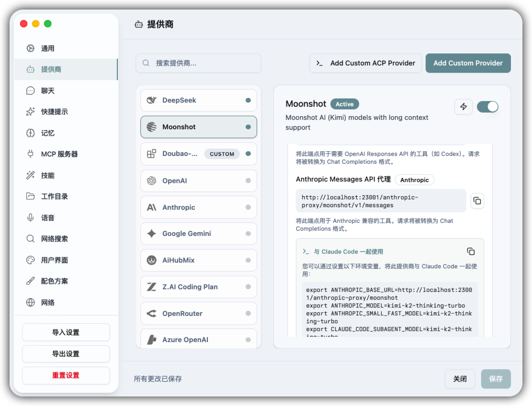This screenshot has width=532, height=406.
Task: Click Add Custom ACP Provider button
Action: click(365, 63)
